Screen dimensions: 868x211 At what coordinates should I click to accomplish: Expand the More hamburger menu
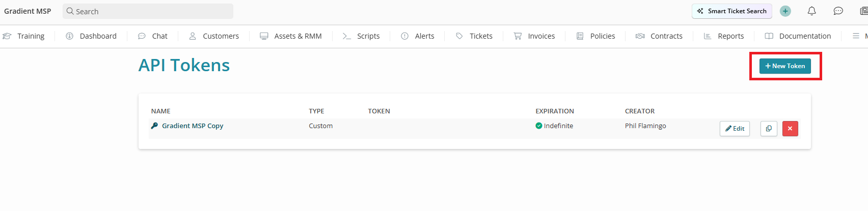(857, 36)
